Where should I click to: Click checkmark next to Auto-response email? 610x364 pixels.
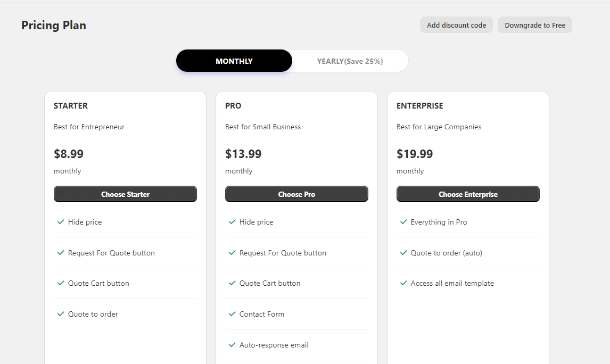click(232, 345)
